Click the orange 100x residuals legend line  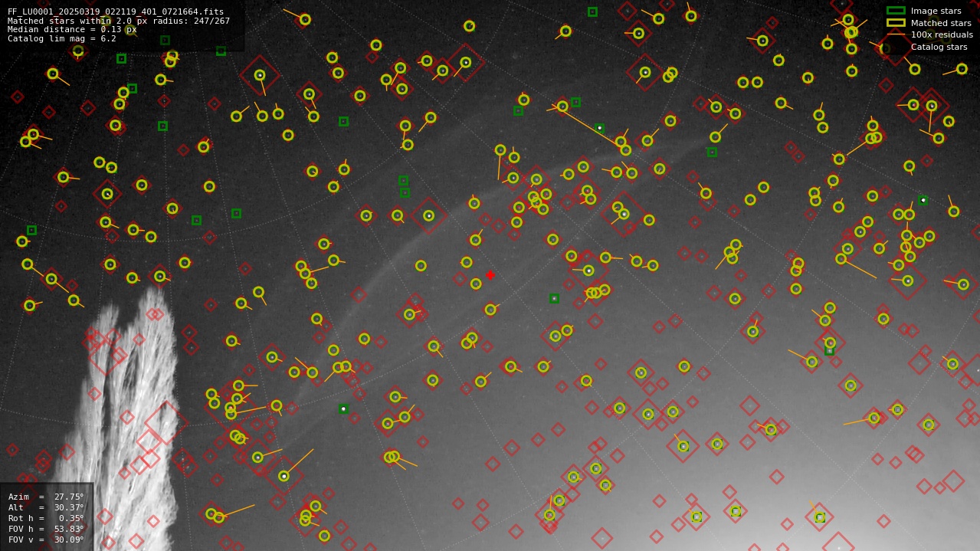[x=896, y=34]
